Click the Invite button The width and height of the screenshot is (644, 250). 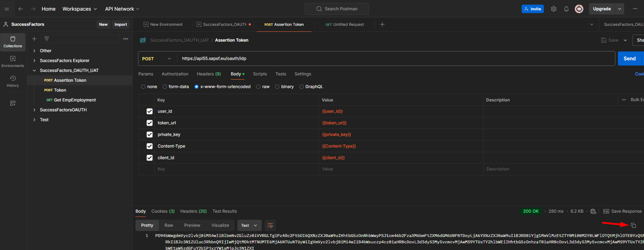point(532,9)
